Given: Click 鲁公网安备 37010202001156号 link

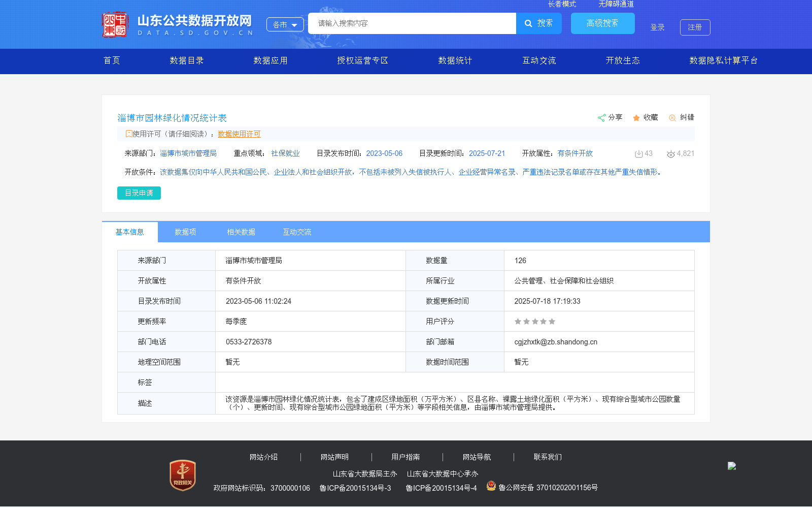Looking at the screenshot, I should [x=548, y=488].
